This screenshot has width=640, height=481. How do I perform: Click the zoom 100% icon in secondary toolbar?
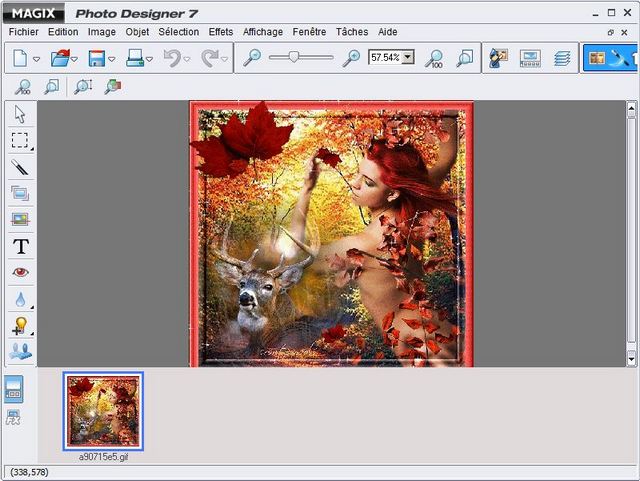pos(22,87)
